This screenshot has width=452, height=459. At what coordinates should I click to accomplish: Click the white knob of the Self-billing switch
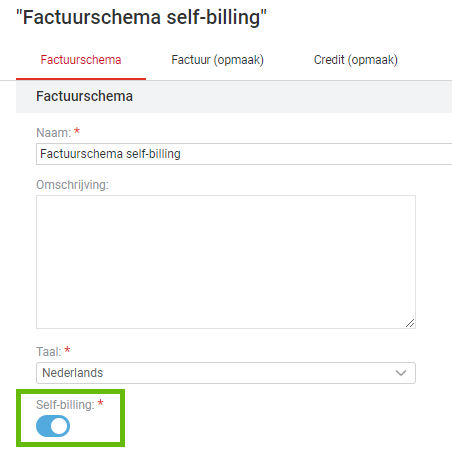pos(59,426)
